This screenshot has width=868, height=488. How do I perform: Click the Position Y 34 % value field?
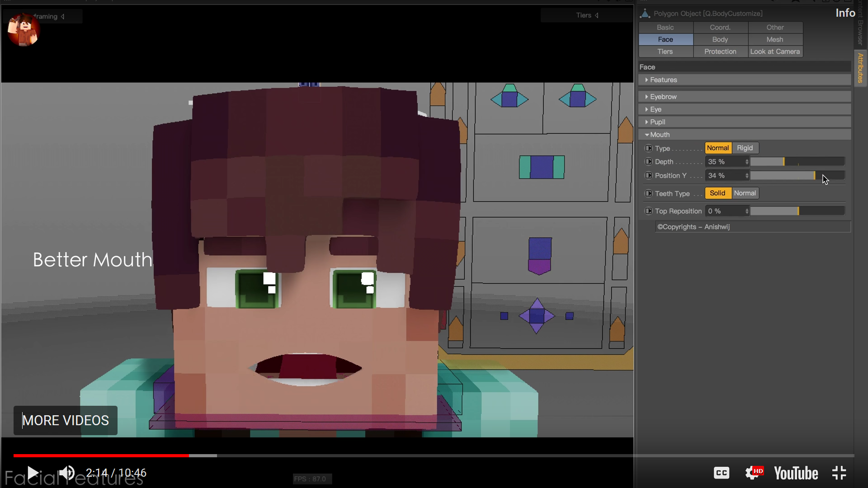[x=725, y=175]
